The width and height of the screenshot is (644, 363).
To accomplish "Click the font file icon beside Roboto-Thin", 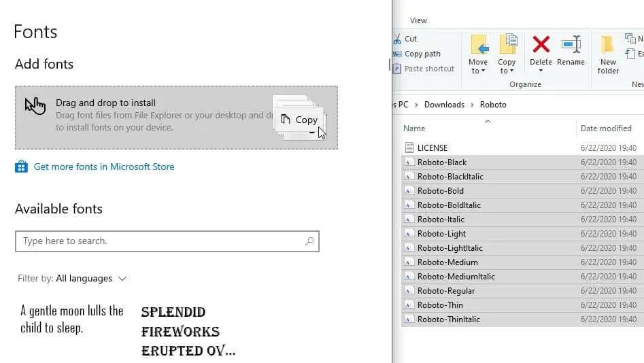I will pyautogui.click(x=408, y=305).
